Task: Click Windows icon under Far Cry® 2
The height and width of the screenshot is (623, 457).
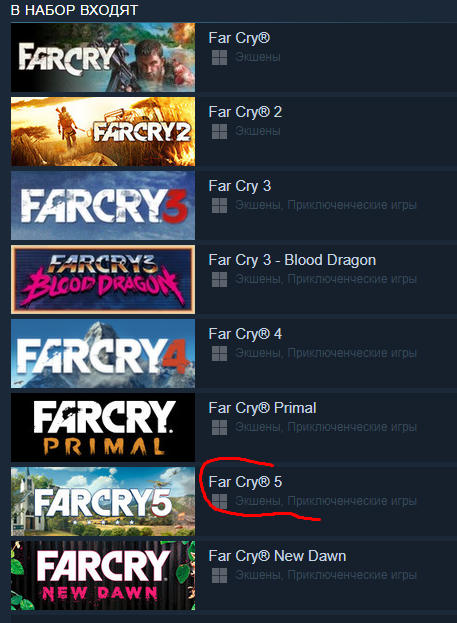Action: [219, 132]
